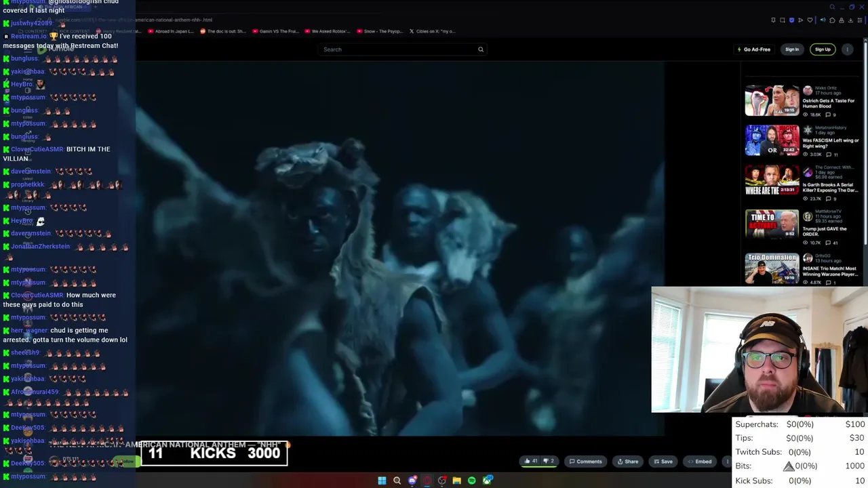The height and width of the screenshot is (488, 868).
Task: Open Spotify from the taskbar
Action: point(472,481)
